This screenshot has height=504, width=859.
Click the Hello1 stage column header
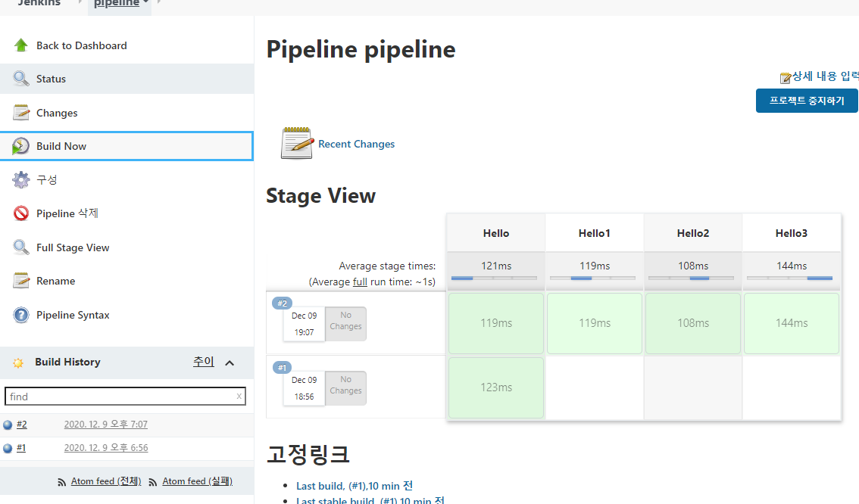[x=595, y=233]
